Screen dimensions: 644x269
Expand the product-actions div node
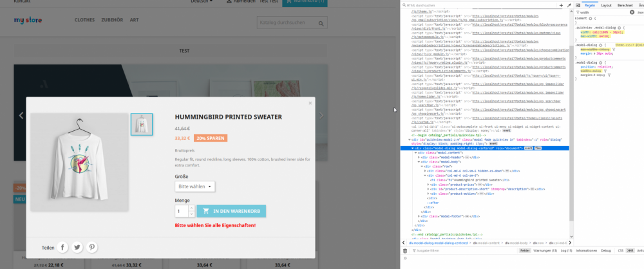point(428,194)
